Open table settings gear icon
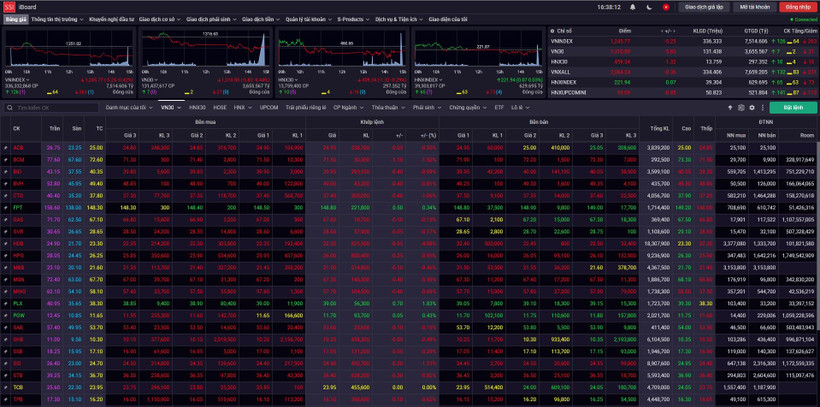Image resolution: width=820 pixels, height=407 pixels. pyautogui.click(x=752, y=107)
